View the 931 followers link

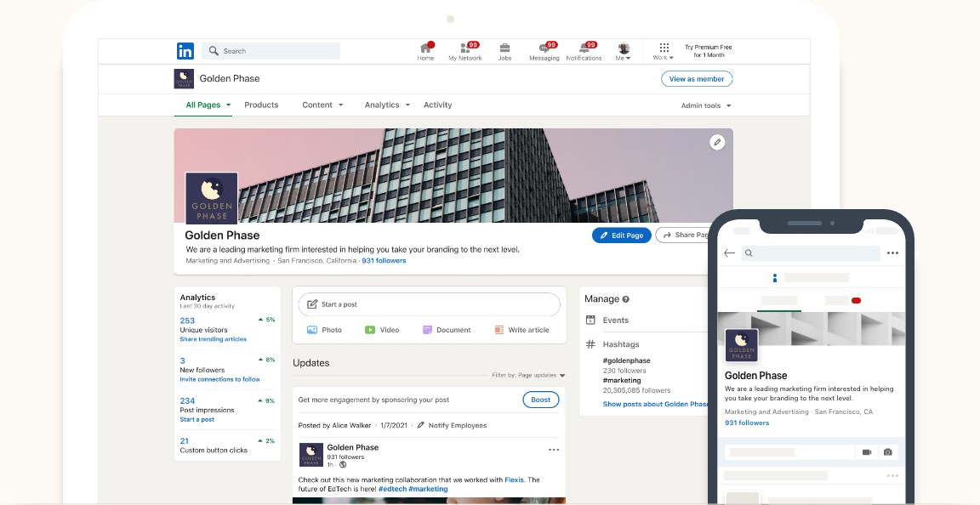(385, 260)
